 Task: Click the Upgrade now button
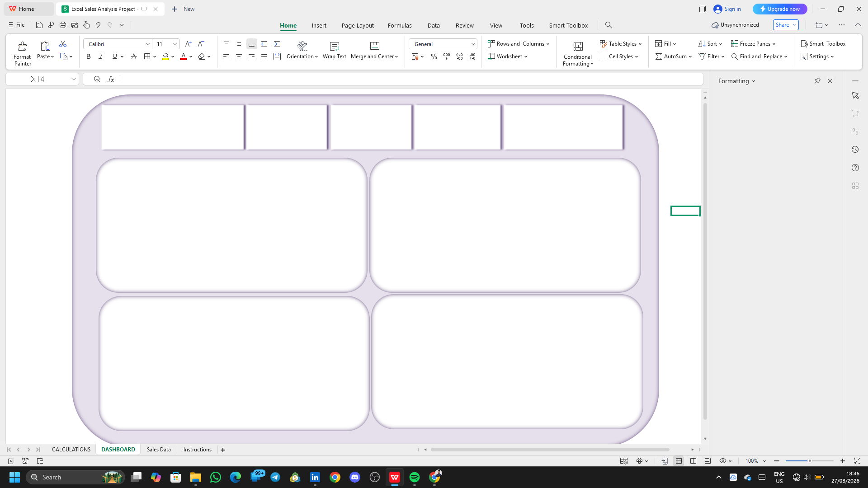(780, 9)
